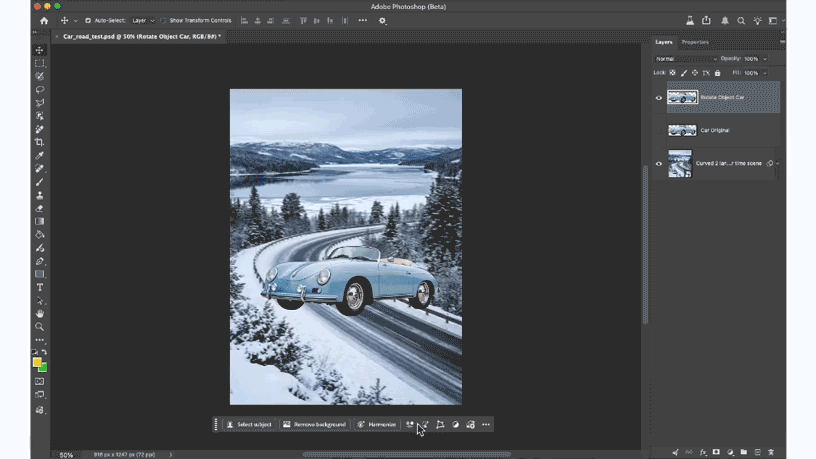The image size is (816, 459).
Task: Click the Remove background button
Action: (x=314, y=424)
